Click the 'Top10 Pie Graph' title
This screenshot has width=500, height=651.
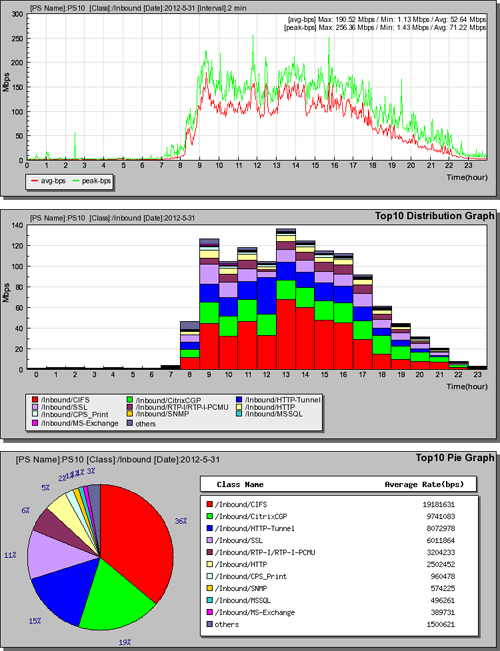[x=455, y=457]
